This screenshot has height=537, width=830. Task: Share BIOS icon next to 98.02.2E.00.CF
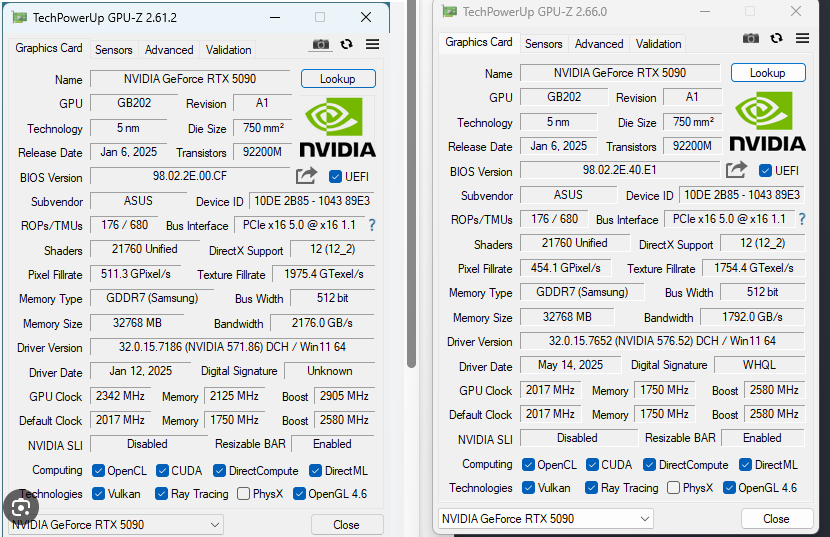click(x=306, y=175)
